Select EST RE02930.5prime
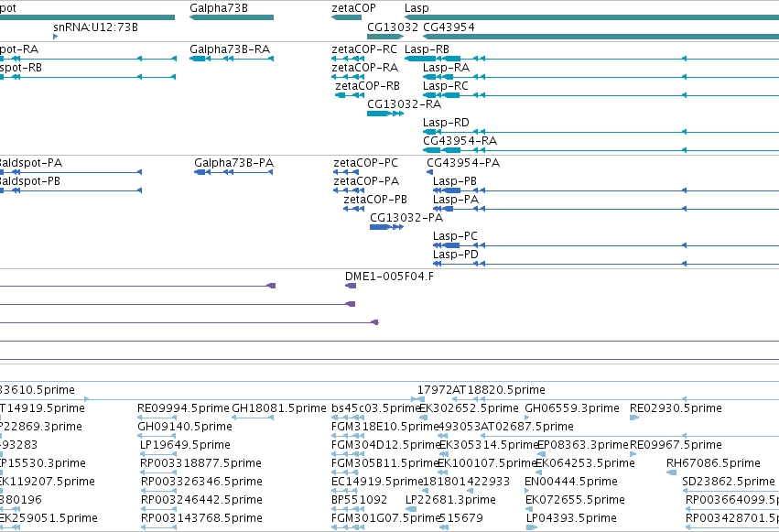The width and height of the screenshot is (779, 532). (x=676, y=408)
